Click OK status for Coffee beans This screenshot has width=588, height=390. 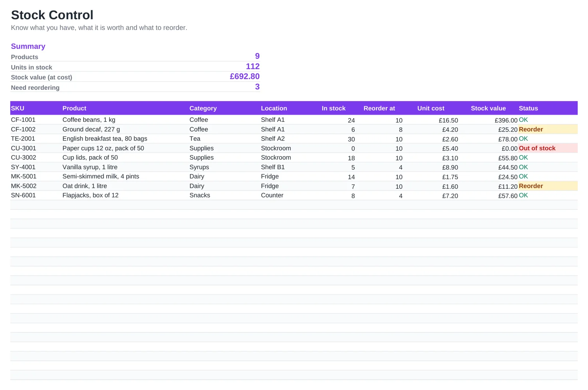pos(523,120)
